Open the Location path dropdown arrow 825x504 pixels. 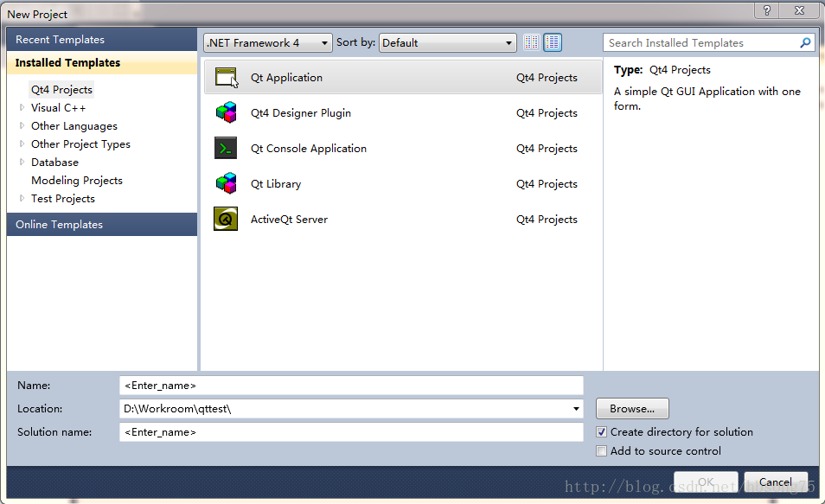(576, 409)
